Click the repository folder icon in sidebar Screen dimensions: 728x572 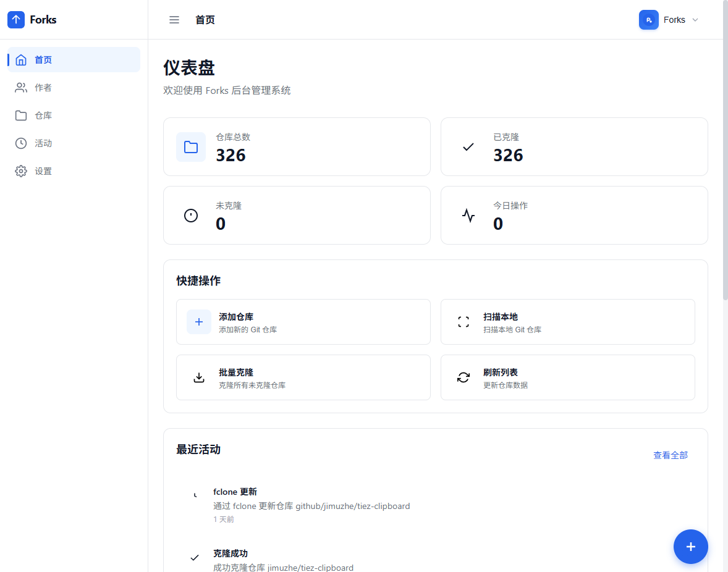click(21, 116)
